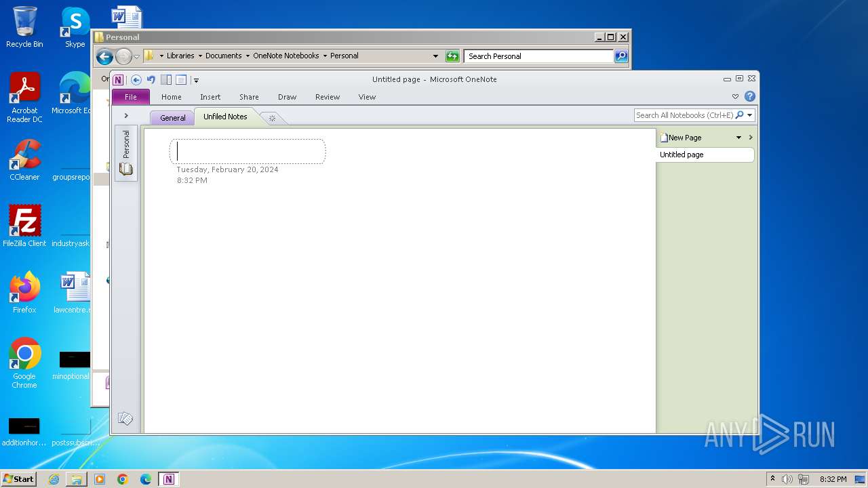Click the OneNote search magnifier icon
The width and height of the screenshot is (868, 488).
click(x=740, y=115)
